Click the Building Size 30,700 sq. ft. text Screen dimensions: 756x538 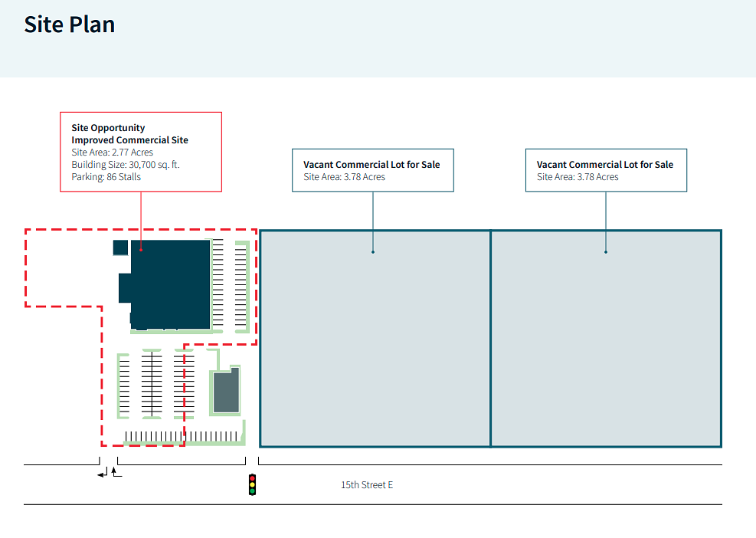[x=126, y=165]
